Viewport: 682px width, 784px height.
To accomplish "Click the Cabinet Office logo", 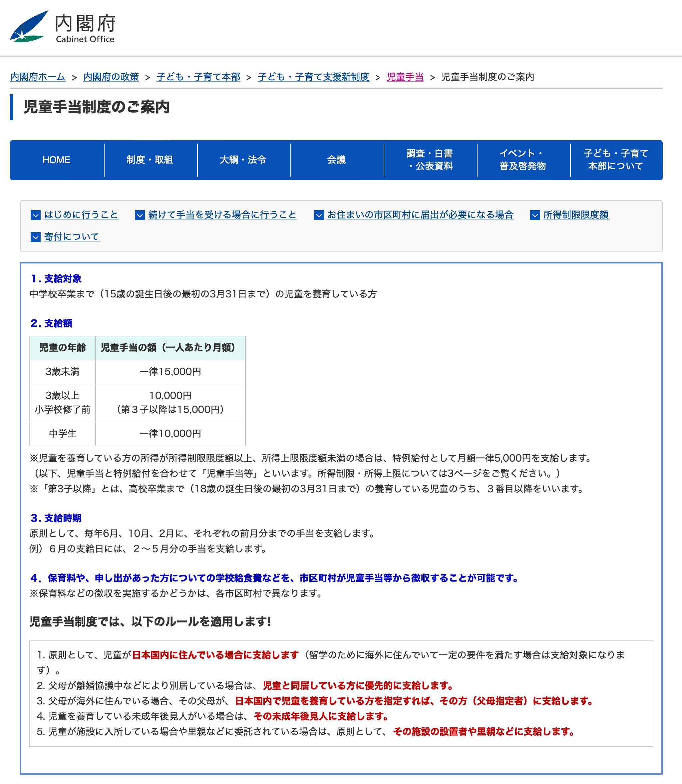I will point(65,27).
